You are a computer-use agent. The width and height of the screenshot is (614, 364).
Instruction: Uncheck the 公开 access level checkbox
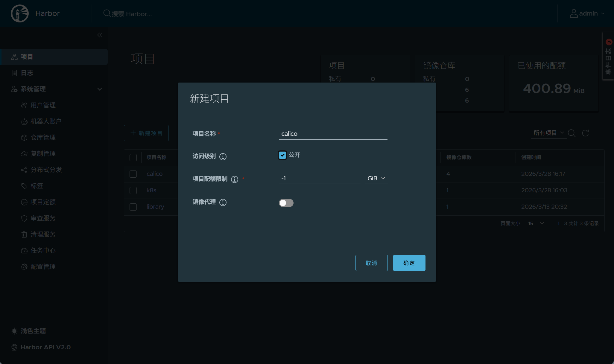[282, 155]
